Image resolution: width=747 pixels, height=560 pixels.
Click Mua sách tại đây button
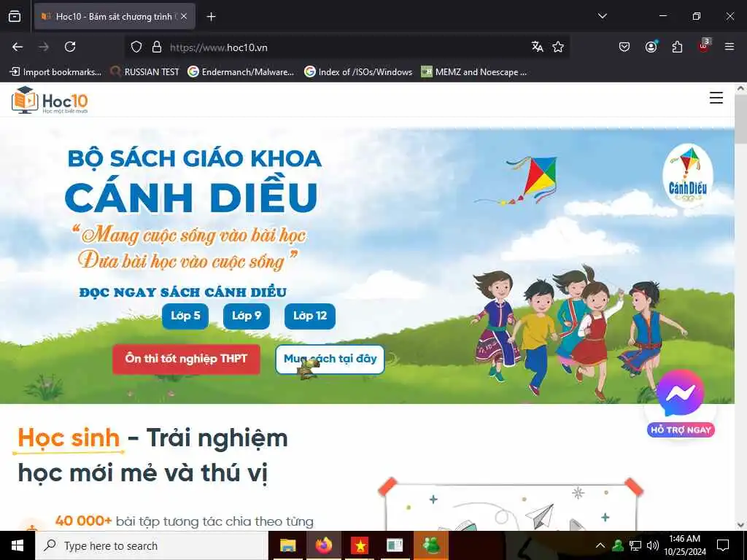pos(330,359)
